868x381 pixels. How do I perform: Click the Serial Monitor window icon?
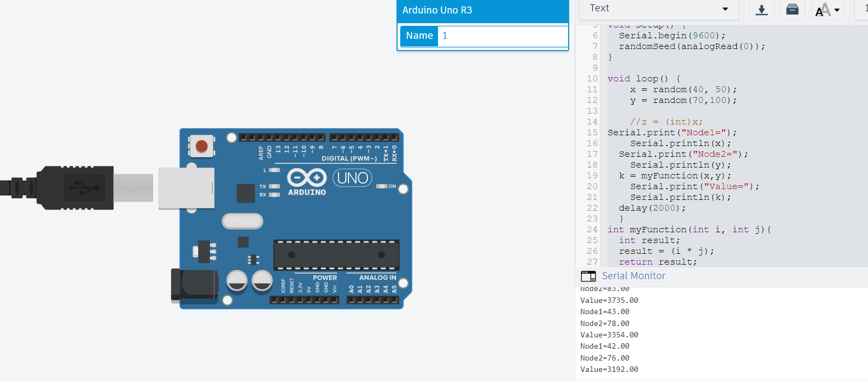click(x=588, y=276)
